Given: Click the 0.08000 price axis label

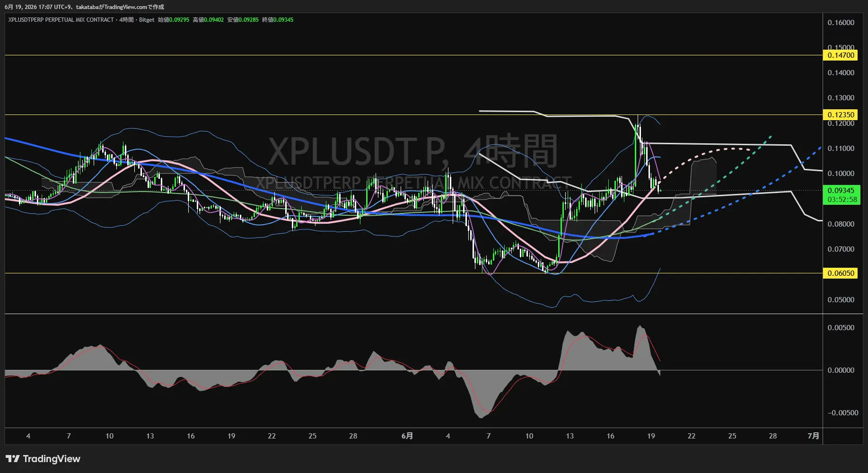Looking at the screenshot, I should click(841, 224).
